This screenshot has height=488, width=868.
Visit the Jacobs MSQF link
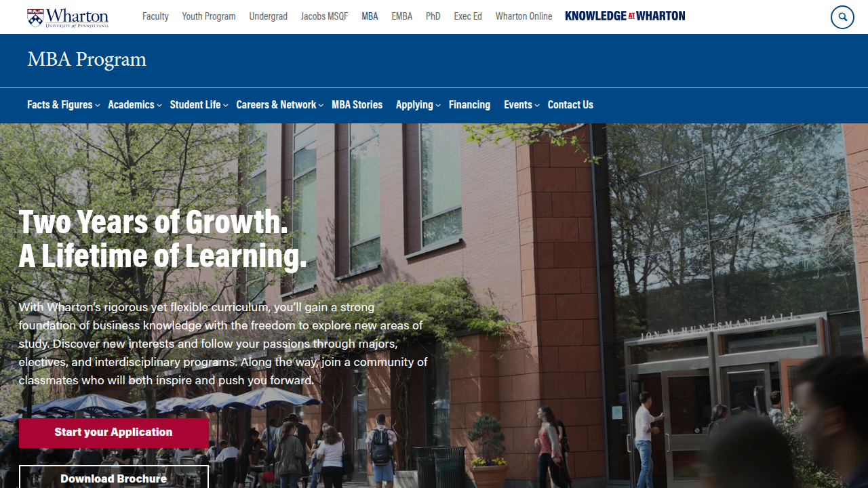click(x=325, y=16)
